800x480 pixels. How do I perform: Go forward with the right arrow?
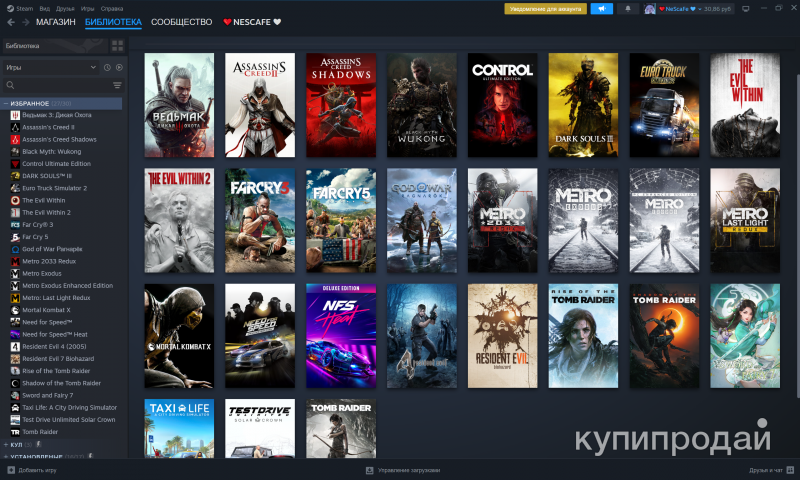point(25,22)
